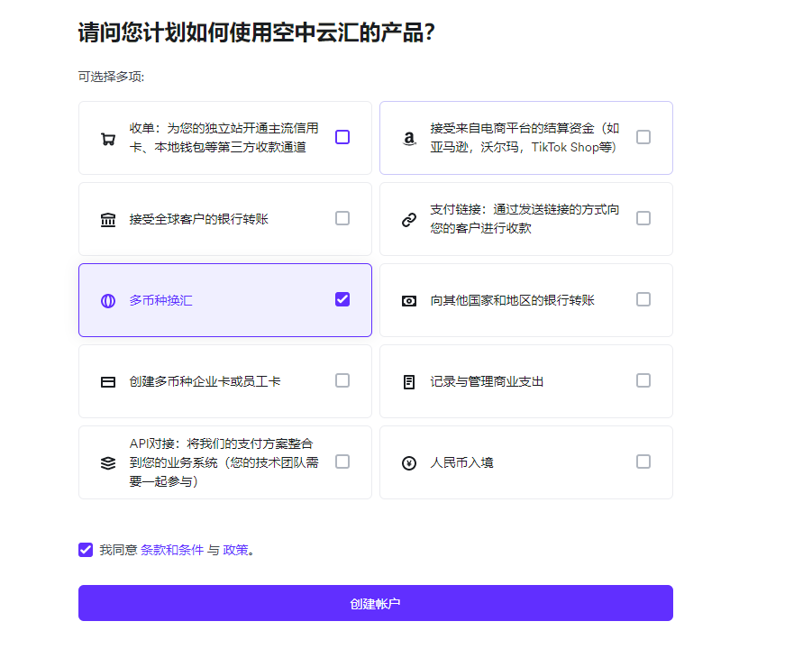This screenshot has width=812, height=658.
Task: Click the stacked layers icon for API对接
Action: (x=108, y=463)
